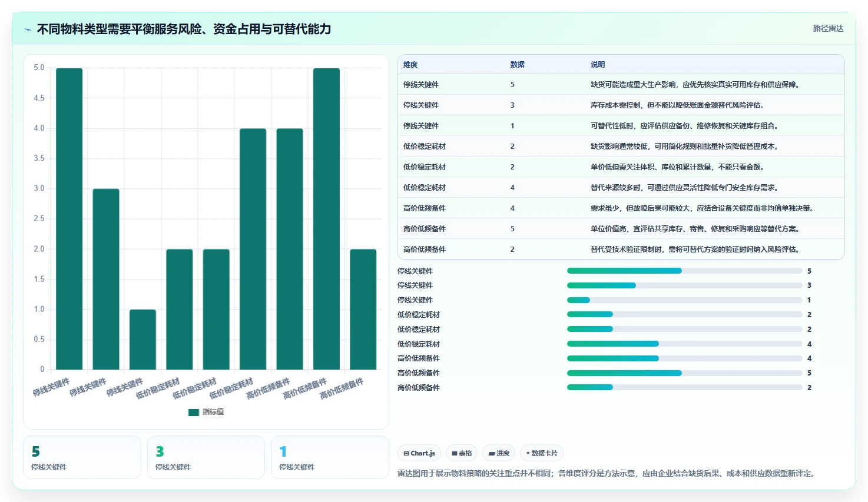The width and height of the screenshot is (868, 502).
Task: Click the 停线关键件 chart bar at height 3.0
Action: 106,279
